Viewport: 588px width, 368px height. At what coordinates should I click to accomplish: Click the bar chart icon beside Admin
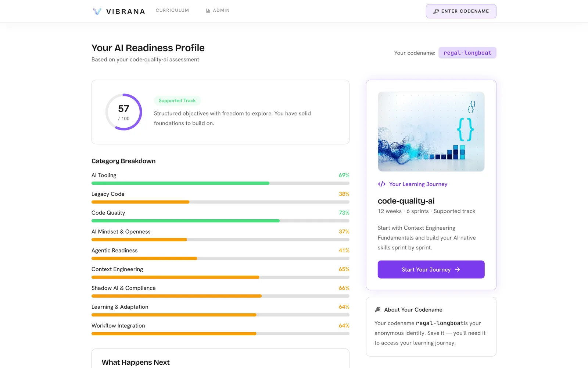[208, 11]
